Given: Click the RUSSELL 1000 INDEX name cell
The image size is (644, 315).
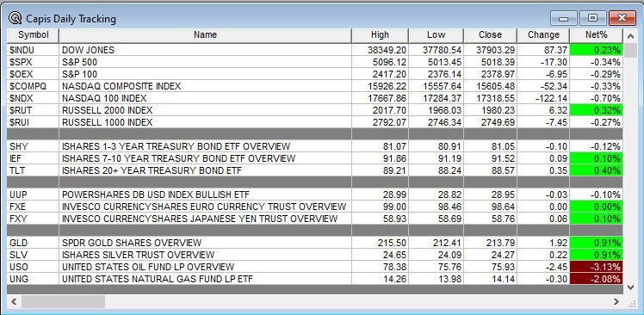Looking at the screenshot, I should click(x=206, y=122).
